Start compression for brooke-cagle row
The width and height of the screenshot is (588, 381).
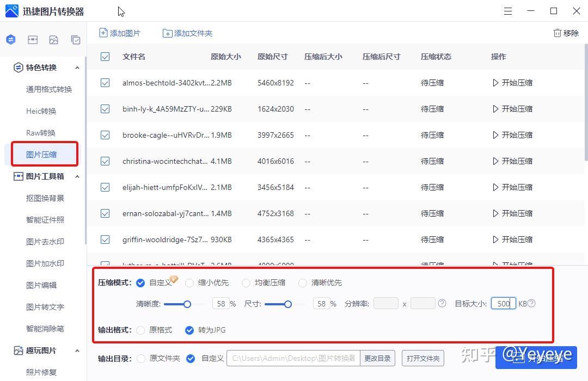click(x=512, y=135)
